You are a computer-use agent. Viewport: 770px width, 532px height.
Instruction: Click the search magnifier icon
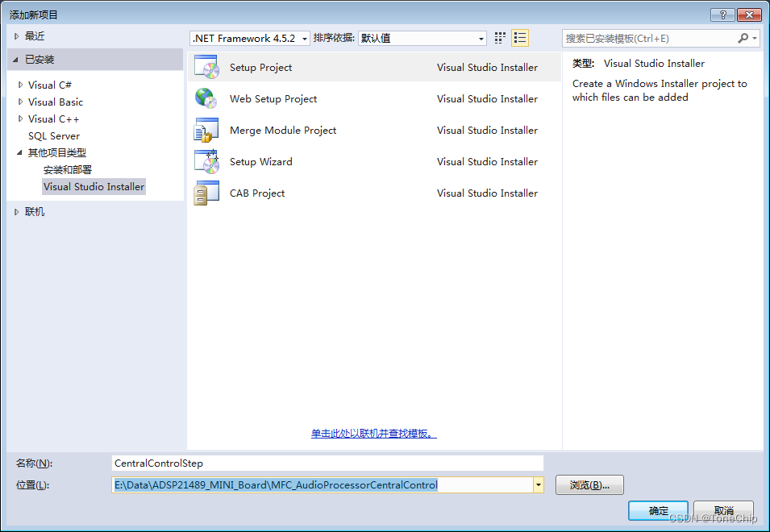point(743,37)
